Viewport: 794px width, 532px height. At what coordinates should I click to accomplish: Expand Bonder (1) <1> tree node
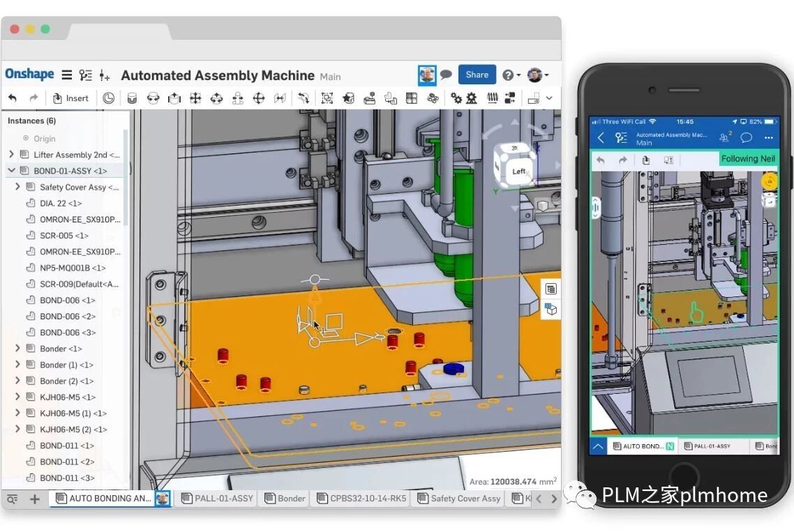[x=17, y=364]
